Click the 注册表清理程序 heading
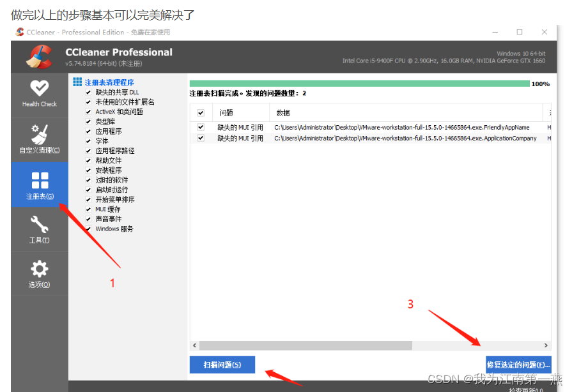The image size is (572, 392). (109, 82)
